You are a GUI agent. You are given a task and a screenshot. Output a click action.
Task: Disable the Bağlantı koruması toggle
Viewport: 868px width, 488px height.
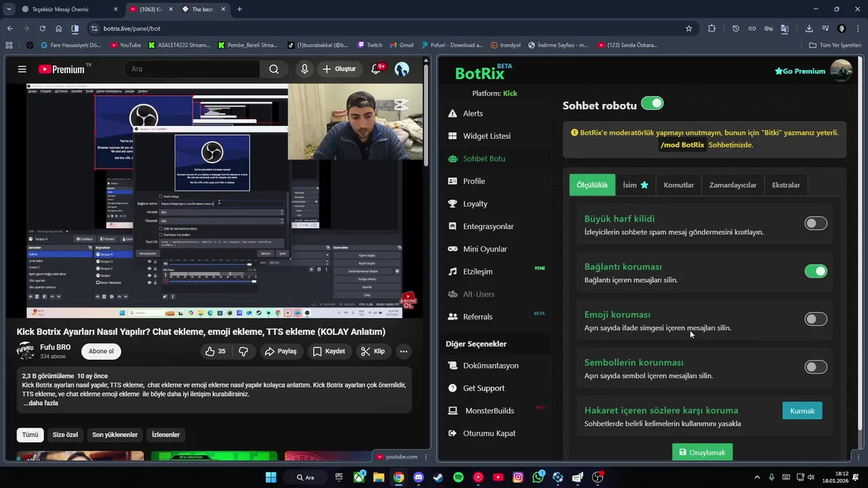tap(816, 271)
